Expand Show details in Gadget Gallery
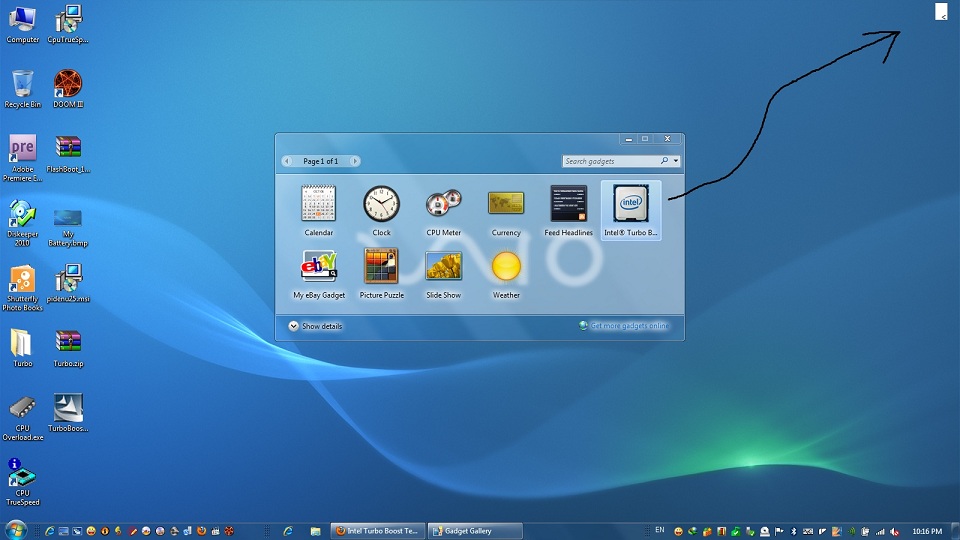This screenshot has height=540, width=960. tap(315, 326)
